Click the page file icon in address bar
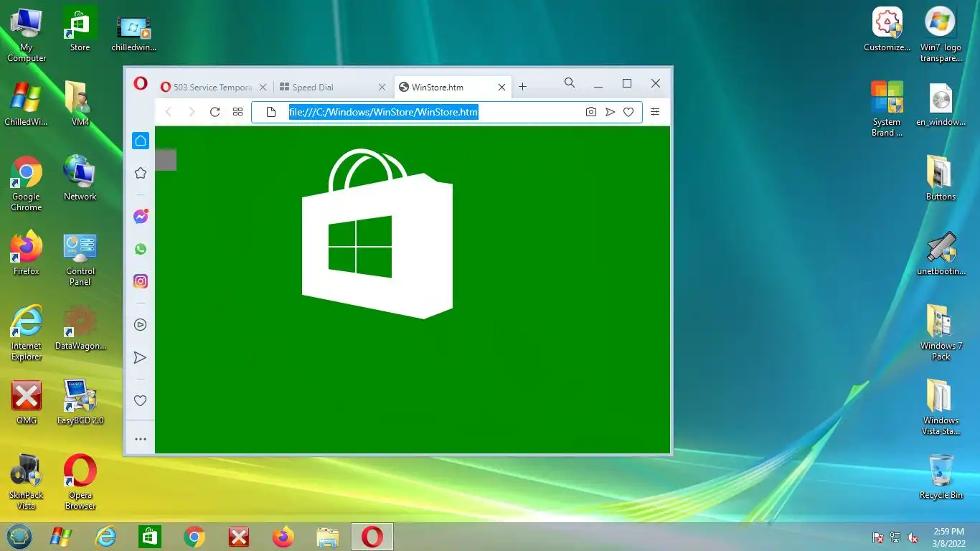Viewport: 980px width, 551px height. point(270,112)
